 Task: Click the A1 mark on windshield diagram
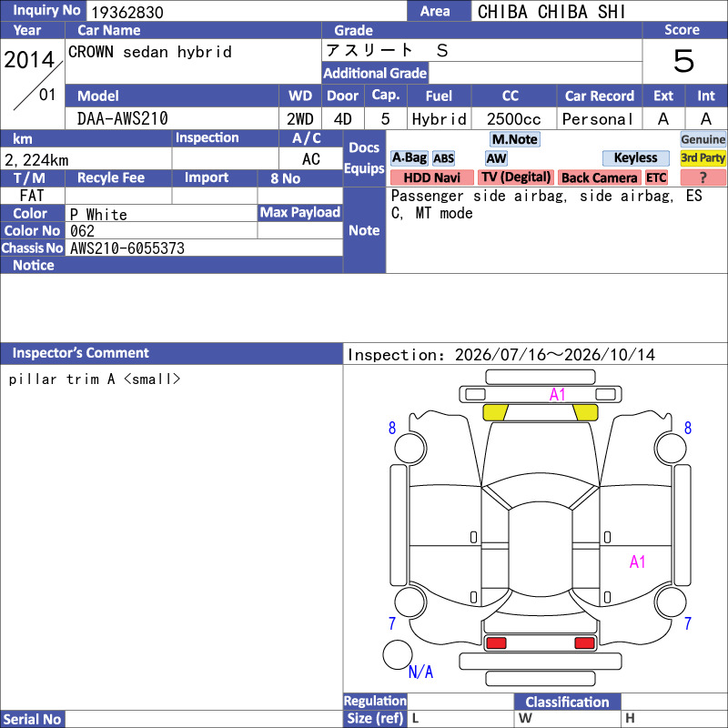(557, 395)
